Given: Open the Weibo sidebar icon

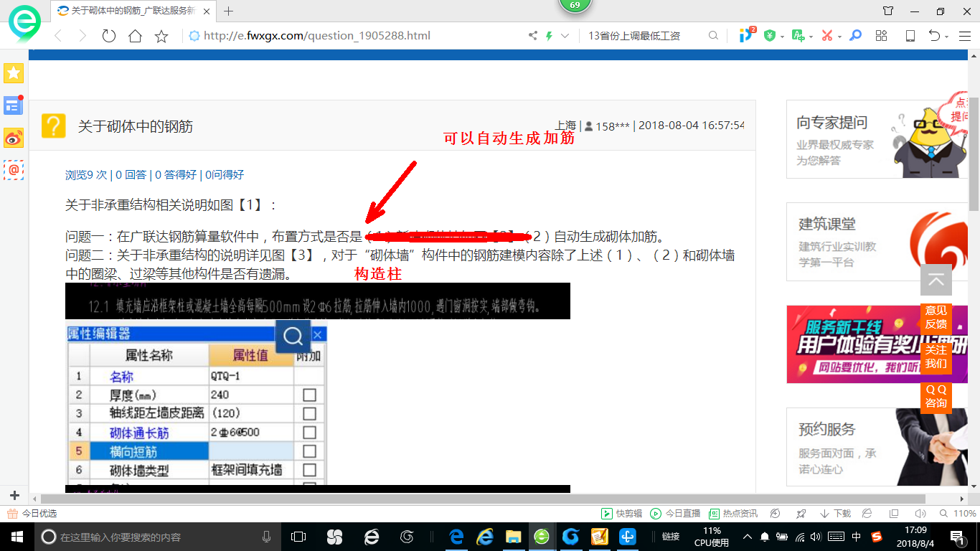Looking at the screenshot, I should (x=14, y=138).
